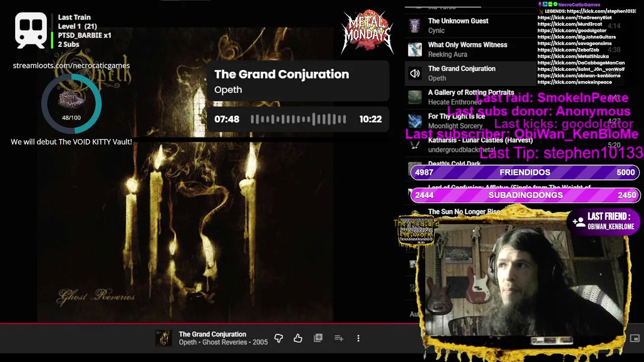Click Opeth under the widget heading

(x=228, y=90)
